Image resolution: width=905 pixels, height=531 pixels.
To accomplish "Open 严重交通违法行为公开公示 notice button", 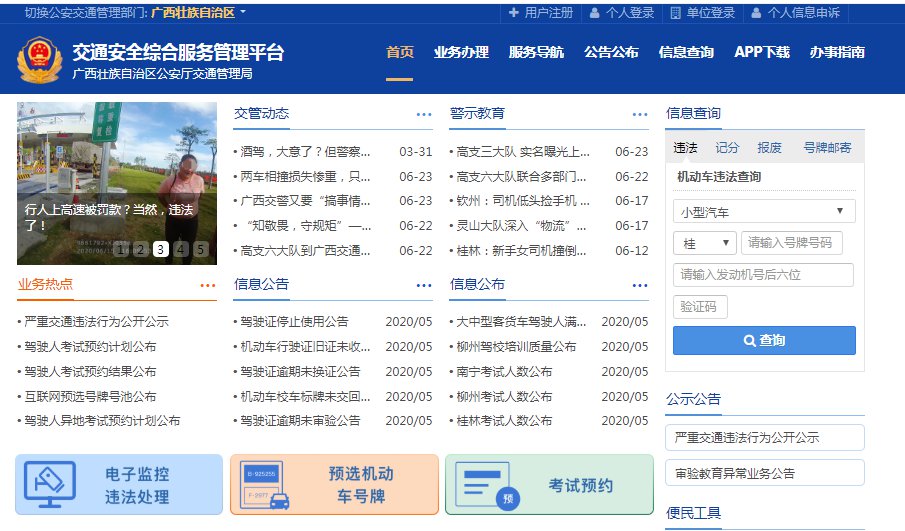I will 764,437.
